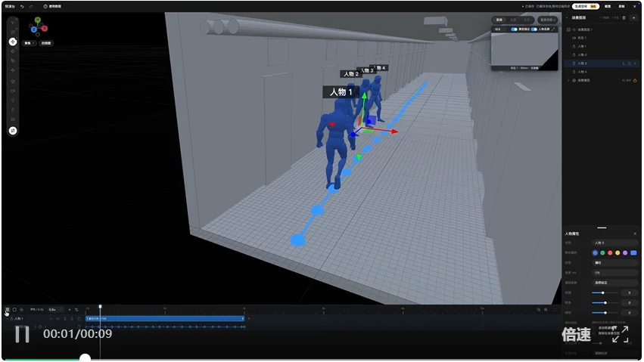Close the 人物属性 properties panel
Viewport: 644px width, 362px height.
(x=635, y=234)
